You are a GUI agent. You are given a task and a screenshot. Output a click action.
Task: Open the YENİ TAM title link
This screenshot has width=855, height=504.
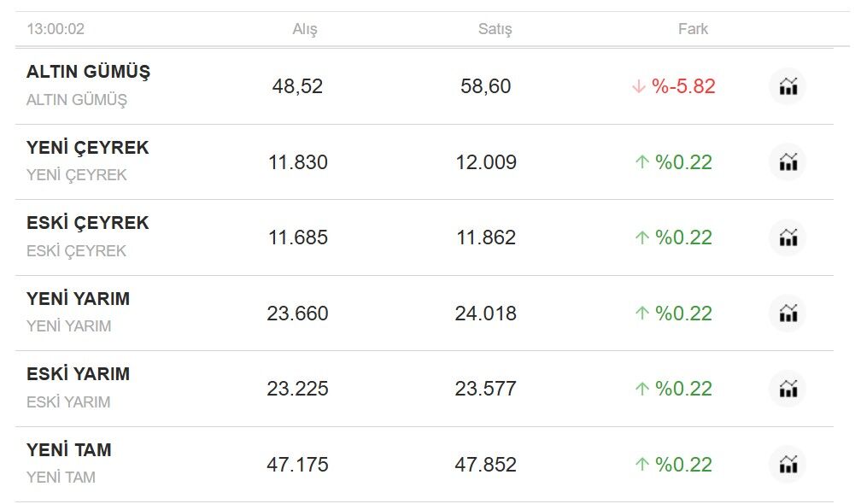click(69, 449)
